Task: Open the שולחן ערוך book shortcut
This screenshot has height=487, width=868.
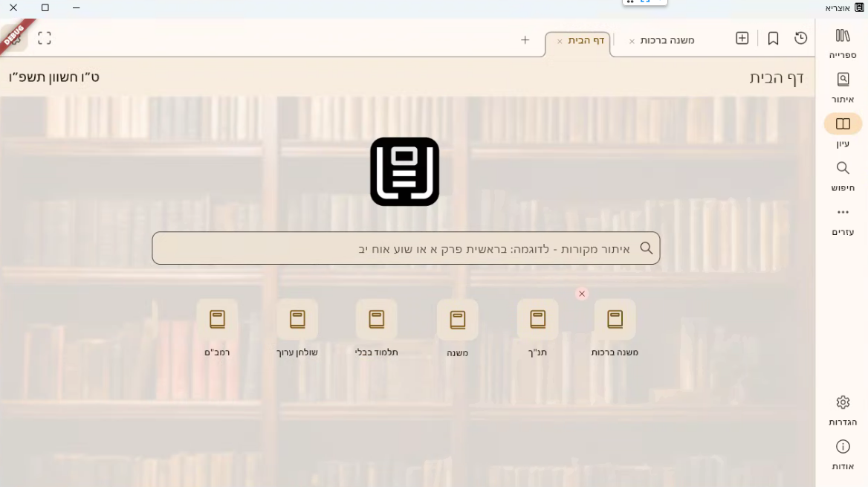Action: pos(297,320)
